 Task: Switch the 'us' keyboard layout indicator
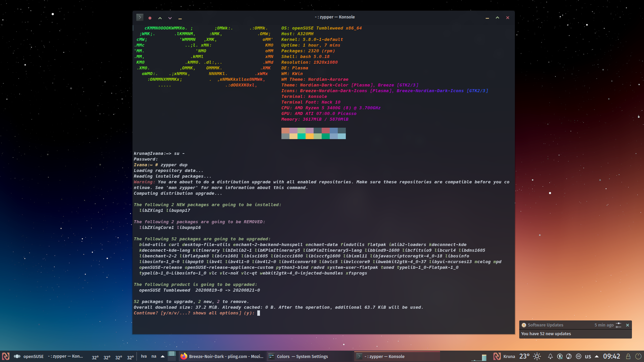tap(588, 357)
